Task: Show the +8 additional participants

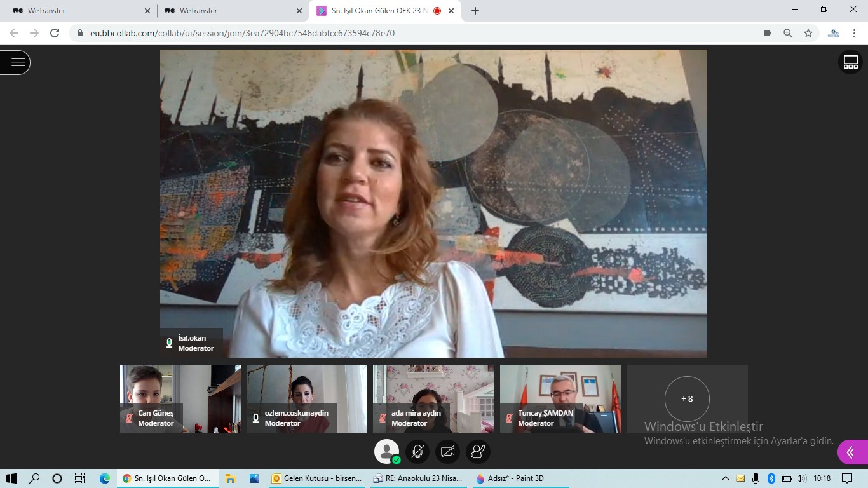Action: coord(687,398)
